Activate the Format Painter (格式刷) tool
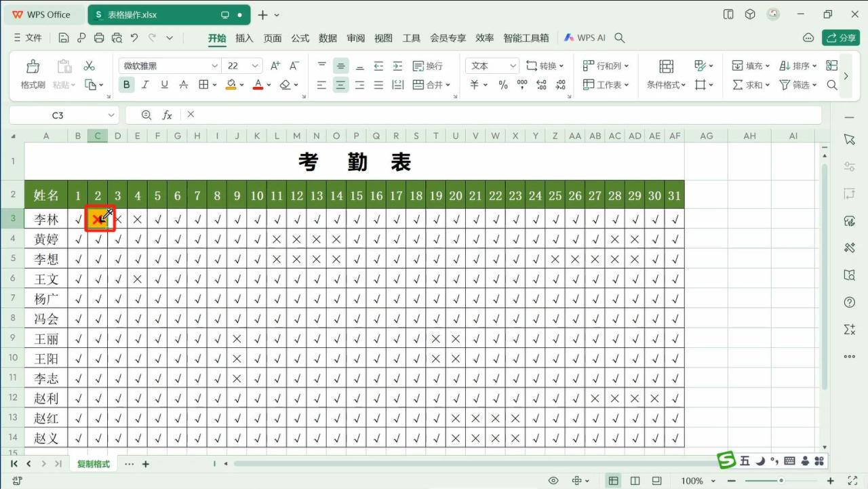 point(33,75)
